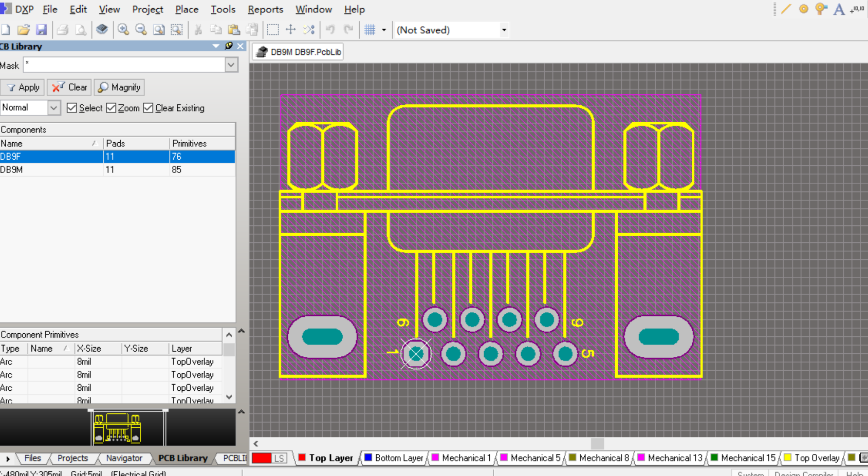Screen dimensions: 868x476
Task: Select the Place Pad tool
Action: point(804,9)
